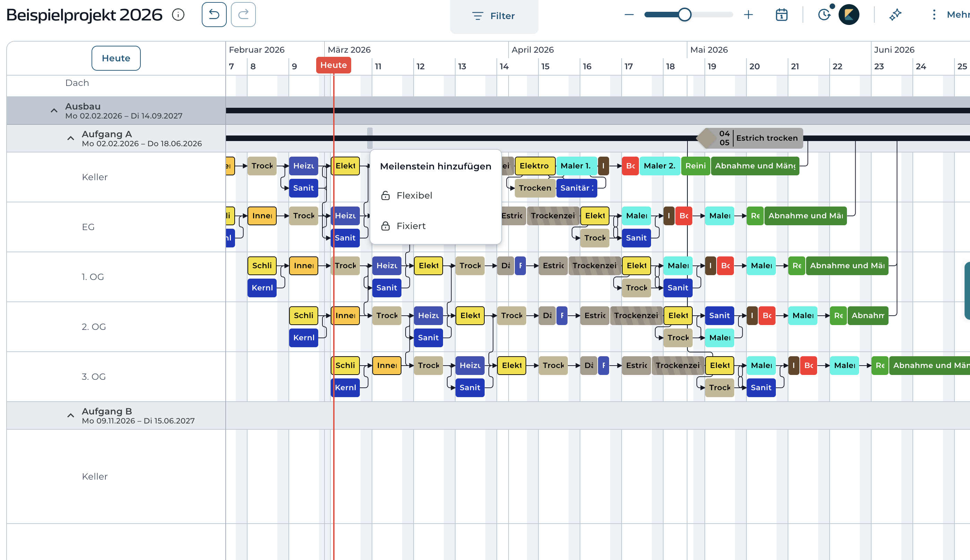970x560 pixels.
Task: Click the zoom out minus icon
Action: (629, 15)
